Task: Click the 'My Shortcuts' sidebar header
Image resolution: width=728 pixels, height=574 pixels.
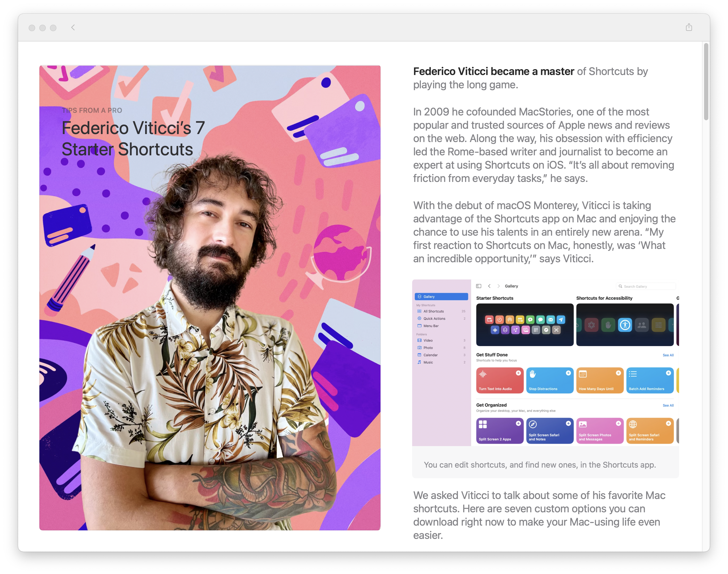Action: coord(425,305)
